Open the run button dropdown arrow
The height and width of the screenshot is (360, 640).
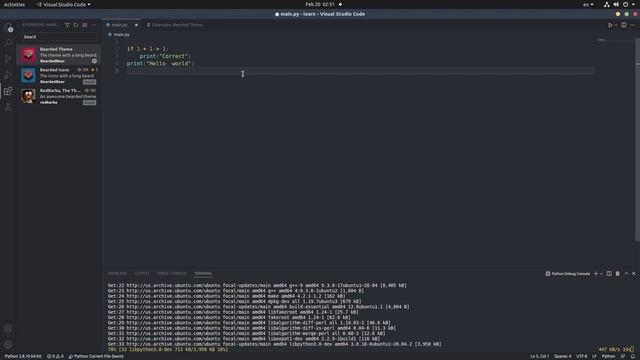tap(616, 25)
